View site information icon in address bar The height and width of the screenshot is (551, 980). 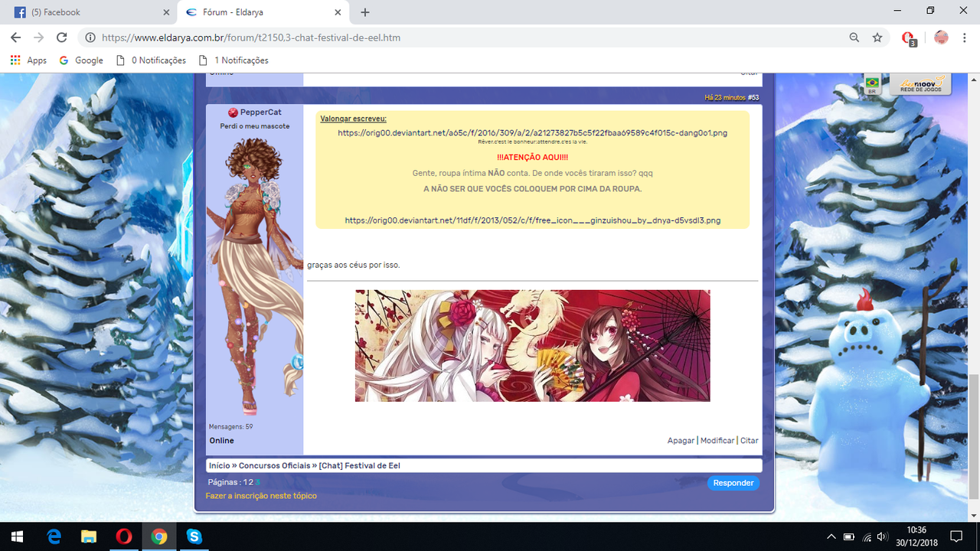pyautogui.click(x=90, y=37)
